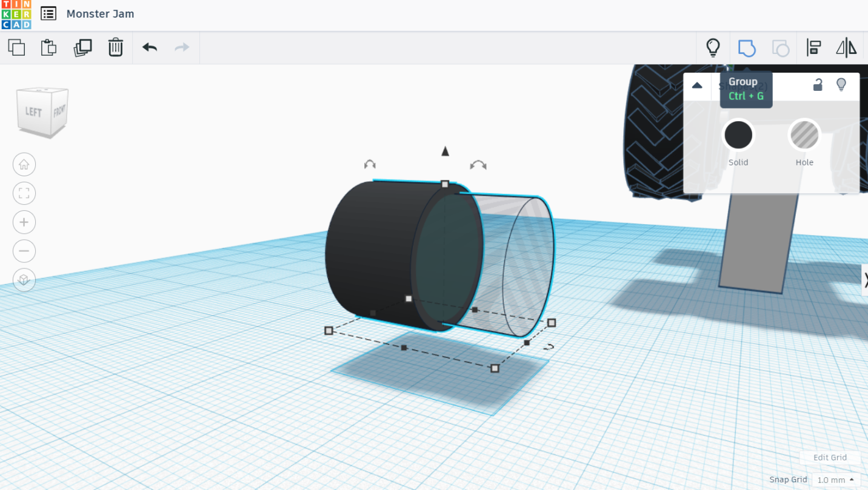Click the right rotation handle above the cylinder
The image size is (868, 490).
point(478,164)
